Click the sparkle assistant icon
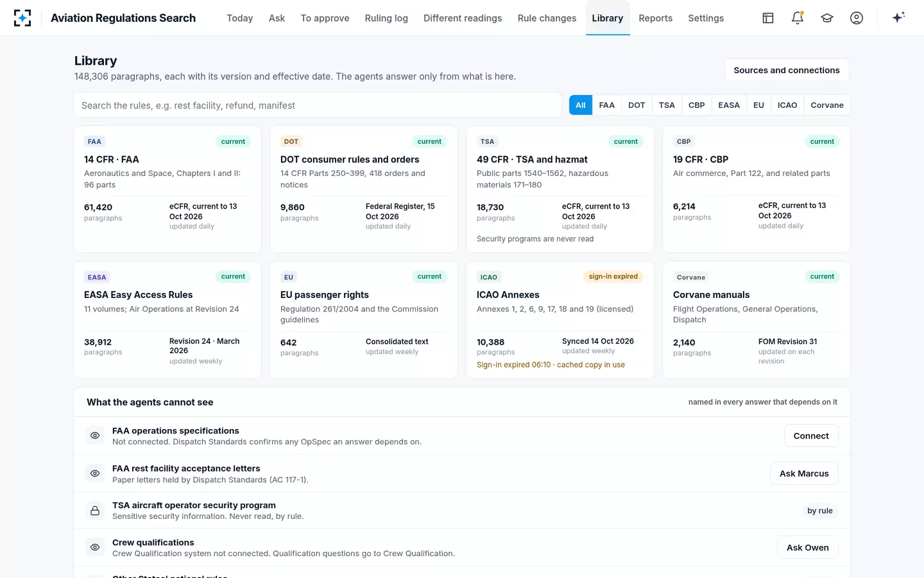This screenshot has width=924, height=578. 898,17
